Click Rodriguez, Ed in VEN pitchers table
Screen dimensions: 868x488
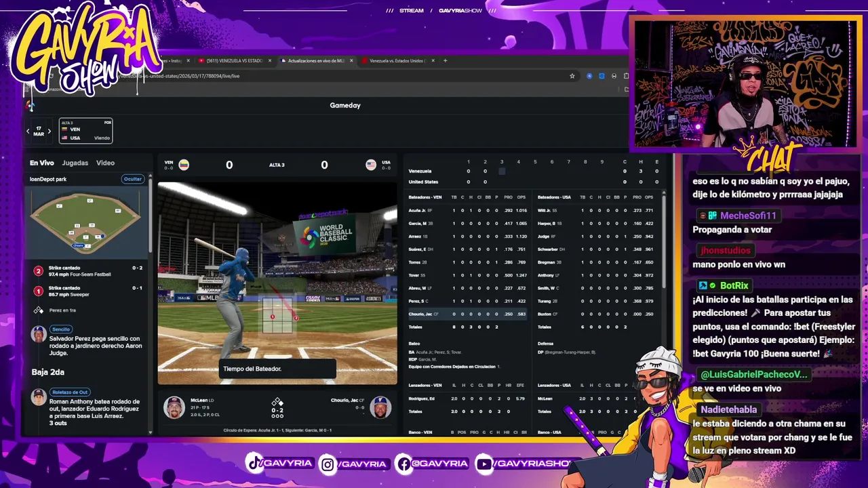pos(422,399)
